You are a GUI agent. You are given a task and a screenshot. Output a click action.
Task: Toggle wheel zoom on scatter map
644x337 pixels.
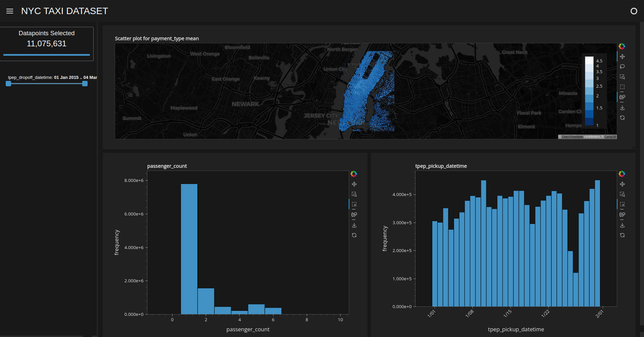(x=622, y=97)
